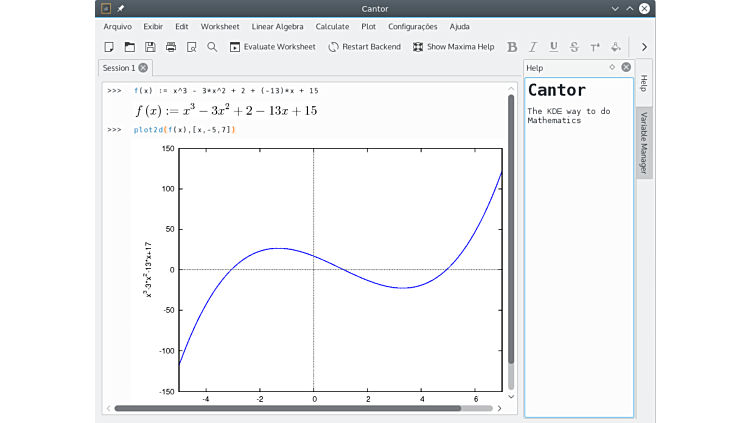Pin the window with titlebar pin icon

coord(120,9)
